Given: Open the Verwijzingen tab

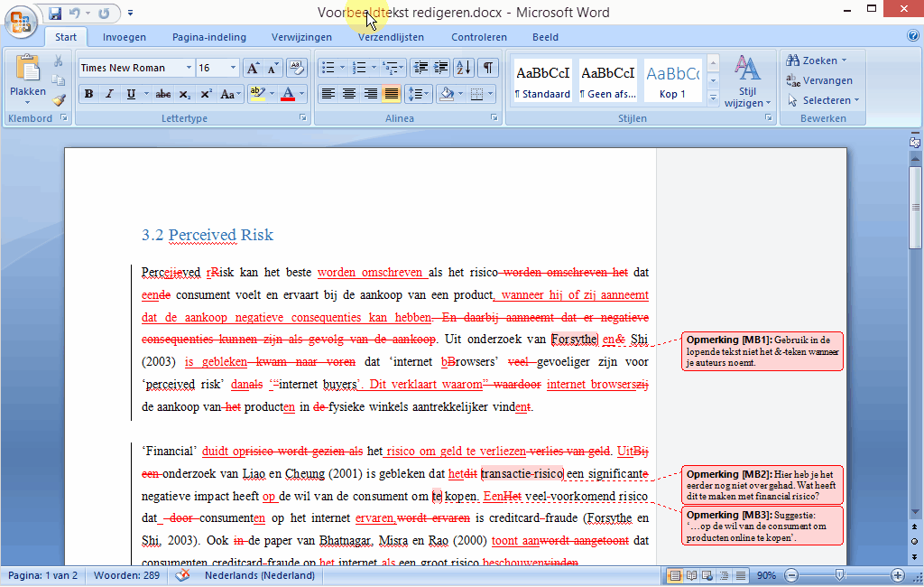Looking at the screenshot, I should pyautogui.click(x=301, y=37).
